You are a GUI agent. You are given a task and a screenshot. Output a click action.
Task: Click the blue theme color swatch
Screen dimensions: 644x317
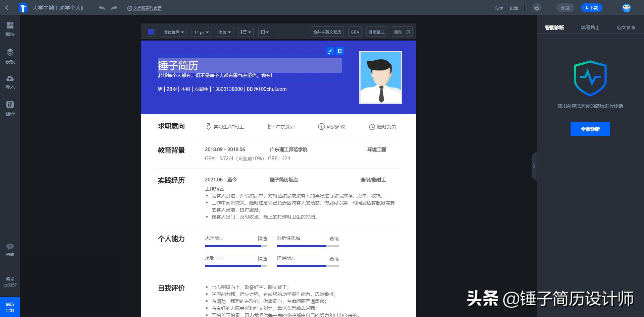(x=151, y=31)
